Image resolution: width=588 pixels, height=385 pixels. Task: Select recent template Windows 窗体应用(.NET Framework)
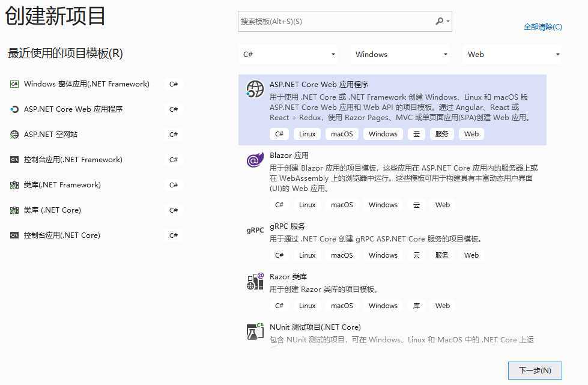pos(86,84)
